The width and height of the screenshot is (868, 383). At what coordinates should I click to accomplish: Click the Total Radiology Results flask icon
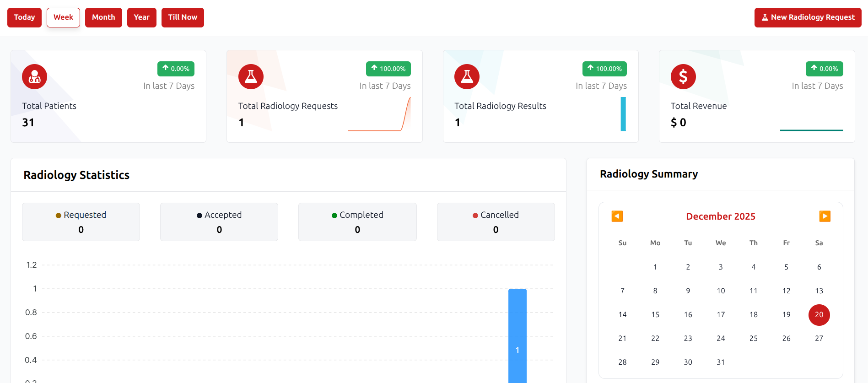(x=467, y=77)
